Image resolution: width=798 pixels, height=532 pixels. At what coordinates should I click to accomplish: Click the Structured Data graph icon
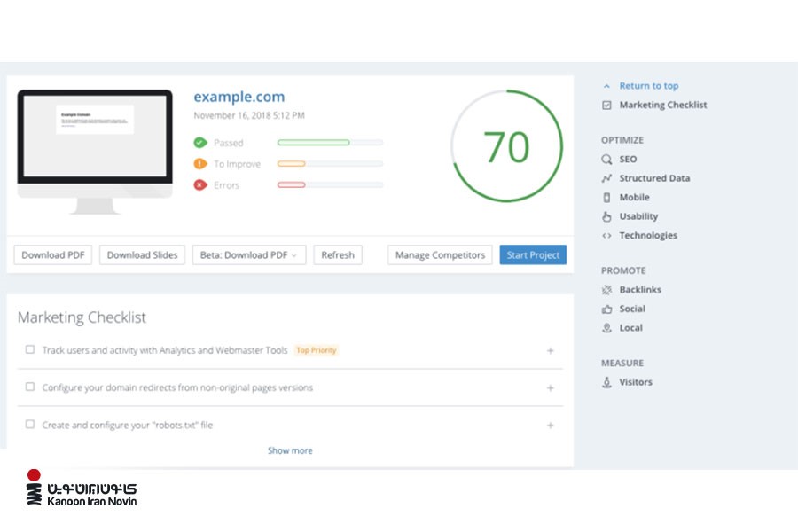(606, 178)
